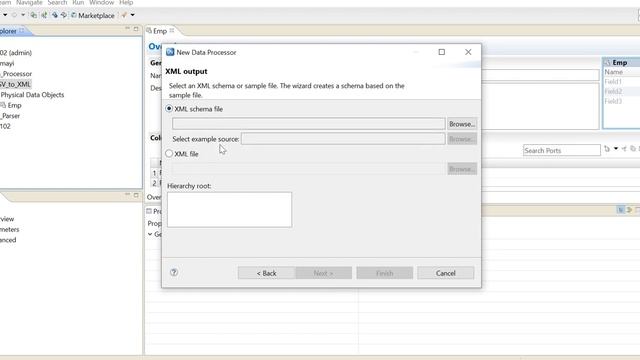
Task: Select the '_Processor' tree item
Action: point(16,74)
